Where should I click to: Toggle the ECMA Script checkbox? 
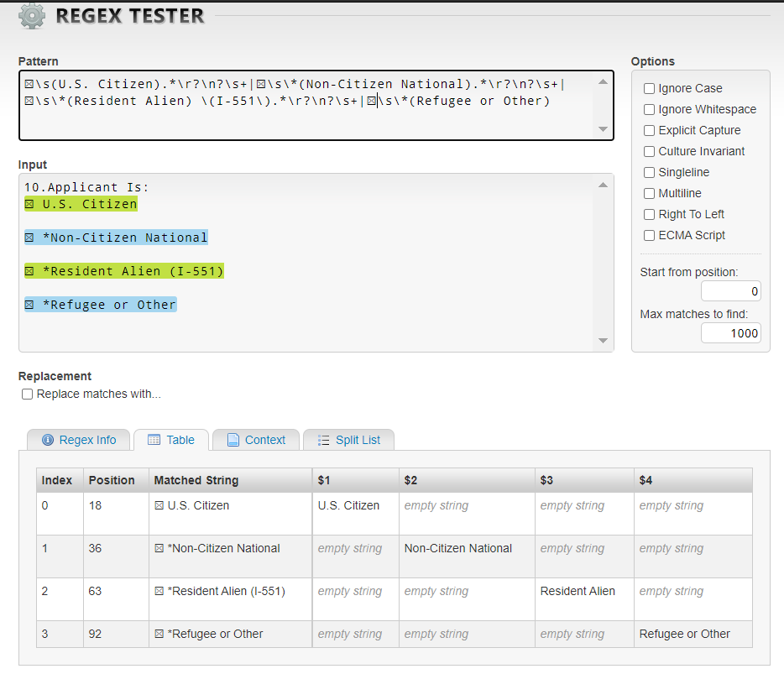tap(649, 236)
